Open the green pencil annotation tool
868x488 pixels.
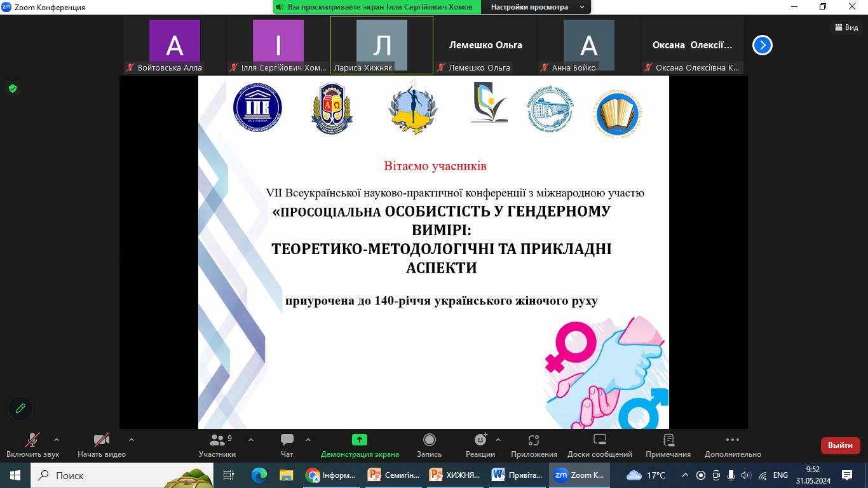tap(20, 409)
